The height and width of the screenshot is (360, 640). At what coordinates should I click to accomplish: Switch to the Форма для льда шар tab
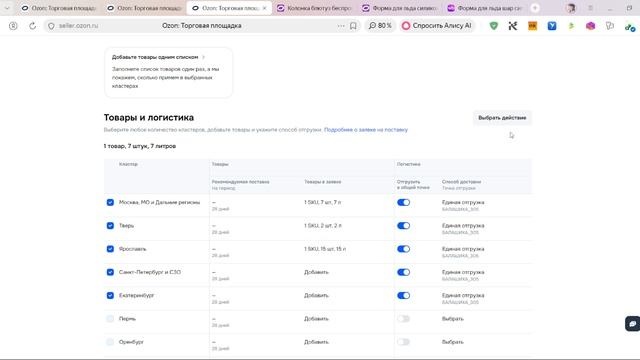click(485, 8)
